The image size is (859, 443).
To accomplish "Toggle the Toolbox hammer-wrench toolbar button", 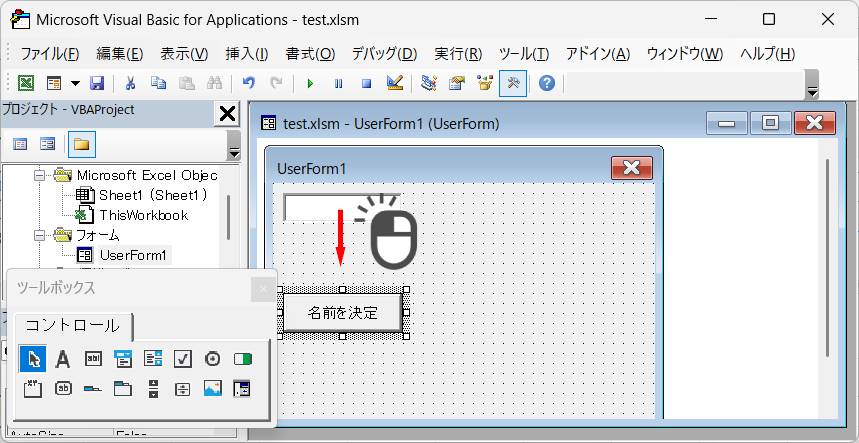I will point(513,83).
